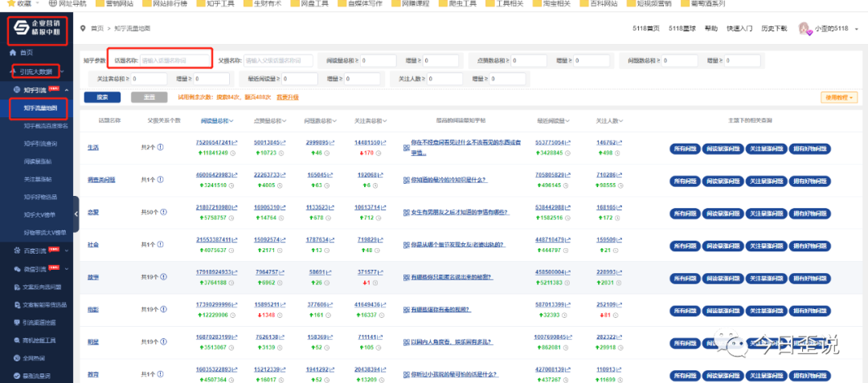Click 我要升级 upgrade link

pos(287,97)
